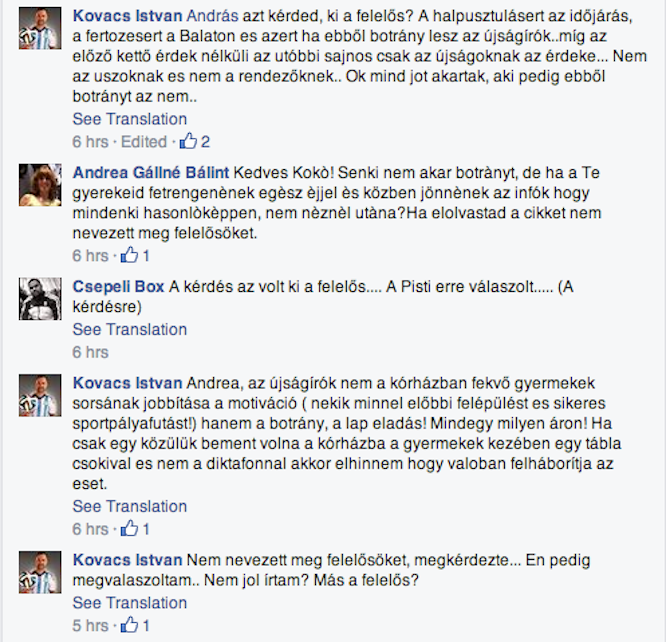The width and height of the screenshot is (666, 642).
Task: Click See Translation under the 'diktafonnal' comment
Action: point(130,506)
